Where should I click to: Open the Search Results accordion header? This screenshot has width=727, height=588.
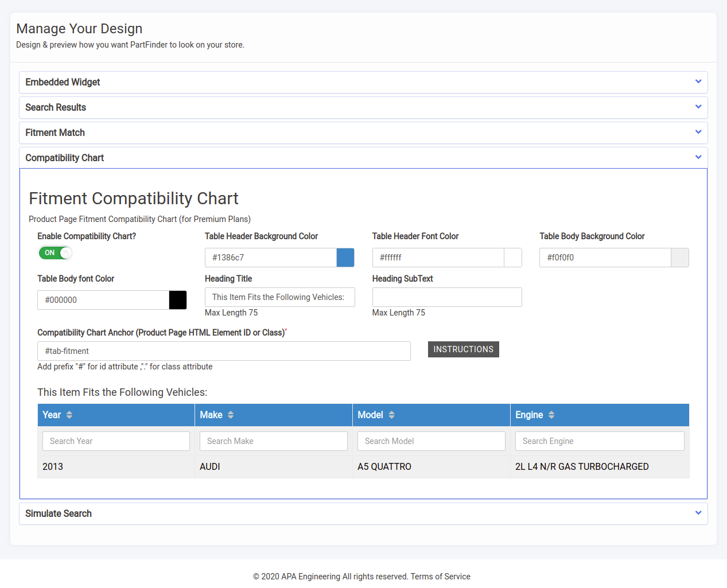pyautogui.click(x=363, y=107)
